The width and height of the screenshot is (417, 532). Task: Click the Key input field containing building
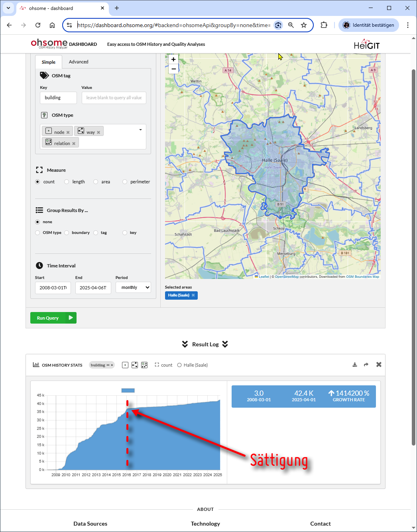pyautogui.click(x=58, y=98)
